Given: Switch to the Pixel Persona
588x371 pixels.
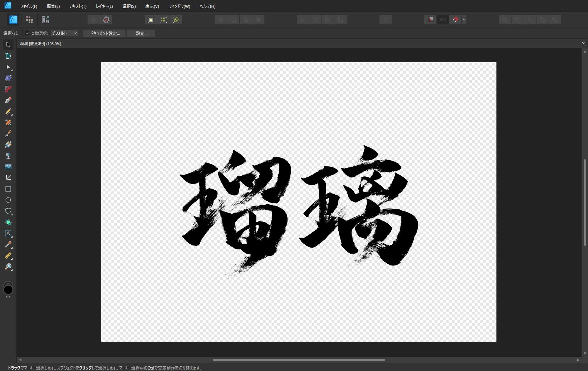Looking at the screenshot, I should 29,20.
